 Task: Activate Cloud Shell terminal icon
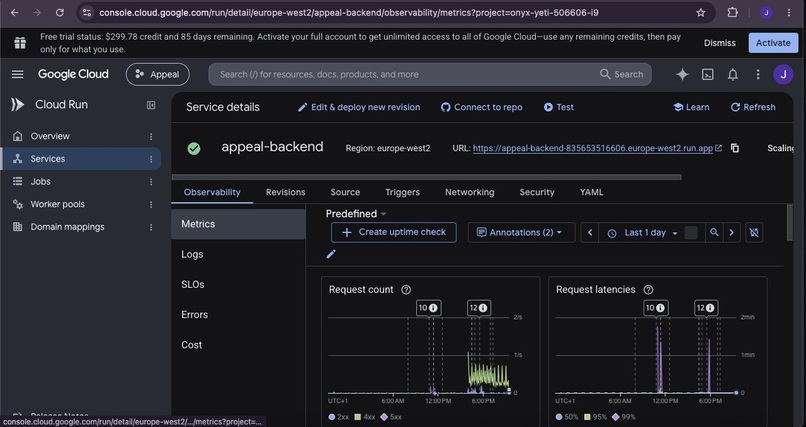pyautogui.click(x=708, y=75)
